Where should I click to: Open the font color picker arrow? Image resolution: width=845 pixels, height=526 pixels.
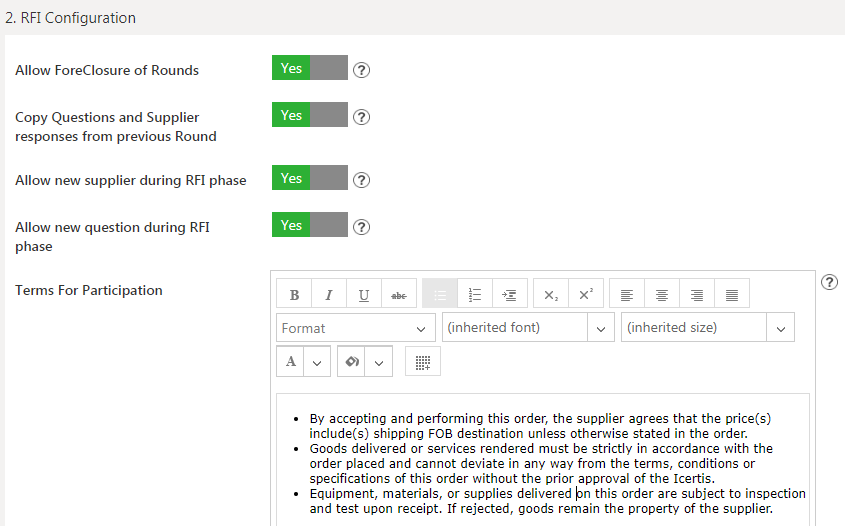pyautogui.click(x=317, y=362)
